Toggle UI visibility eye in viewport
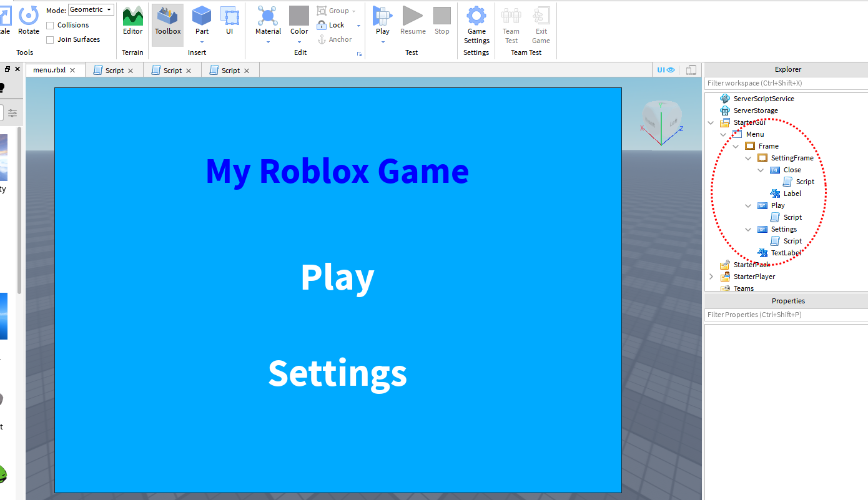 pos(666,70)
